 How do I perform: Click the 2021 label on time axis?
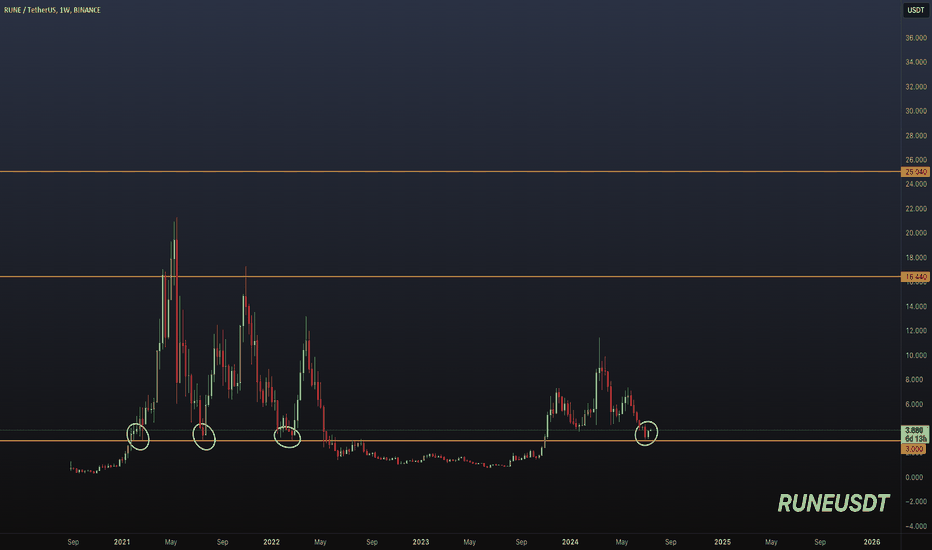[122, 542]
